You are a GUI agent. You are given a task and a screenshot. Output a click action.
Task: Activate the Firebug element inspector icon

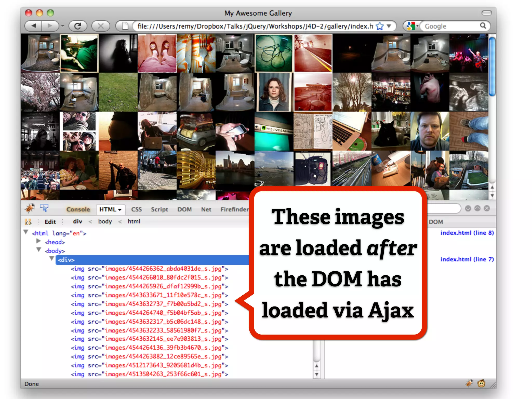tap(44, 208)
